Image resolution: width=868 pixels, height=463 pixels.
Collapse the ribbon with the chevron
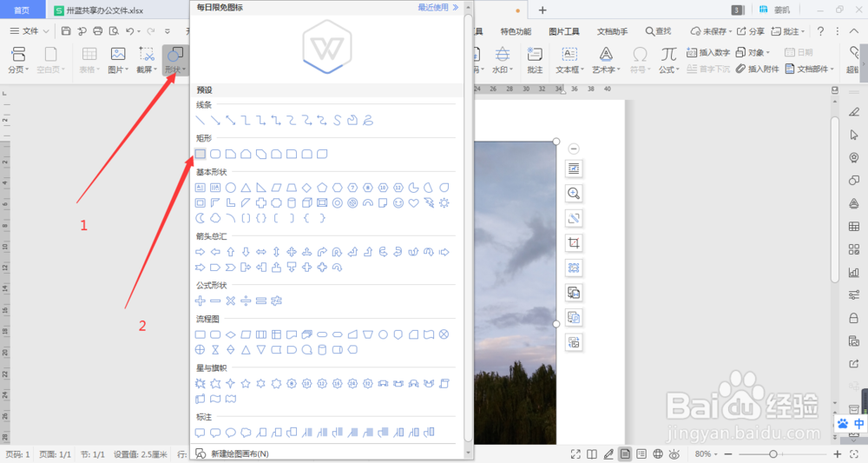pos(854,31)
